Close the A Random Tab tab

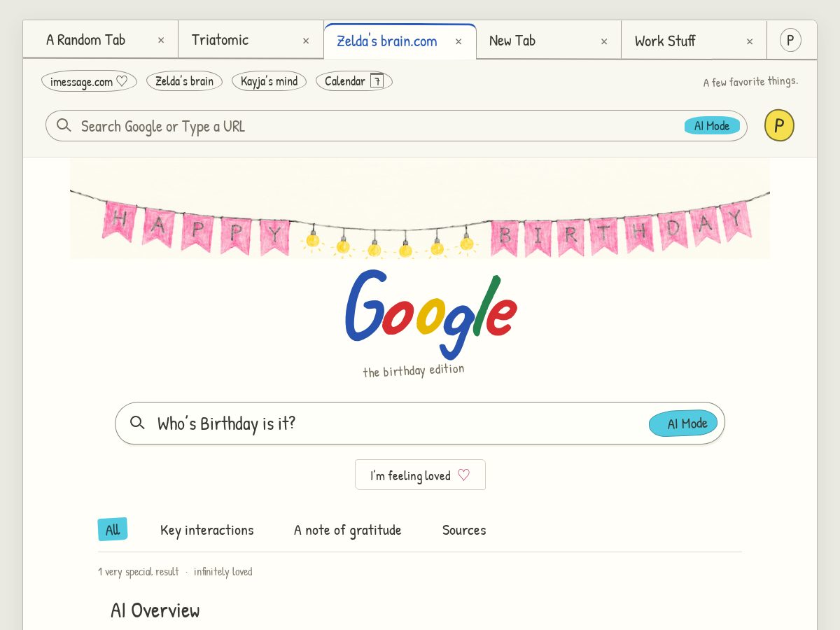(161, 41)
